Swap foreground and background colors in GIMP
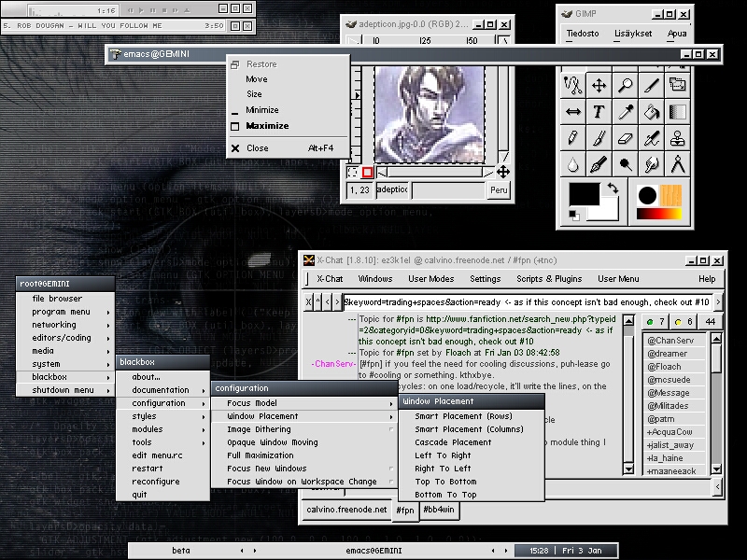Viewport: 747px width, 560px height. (x=613, y=189)
